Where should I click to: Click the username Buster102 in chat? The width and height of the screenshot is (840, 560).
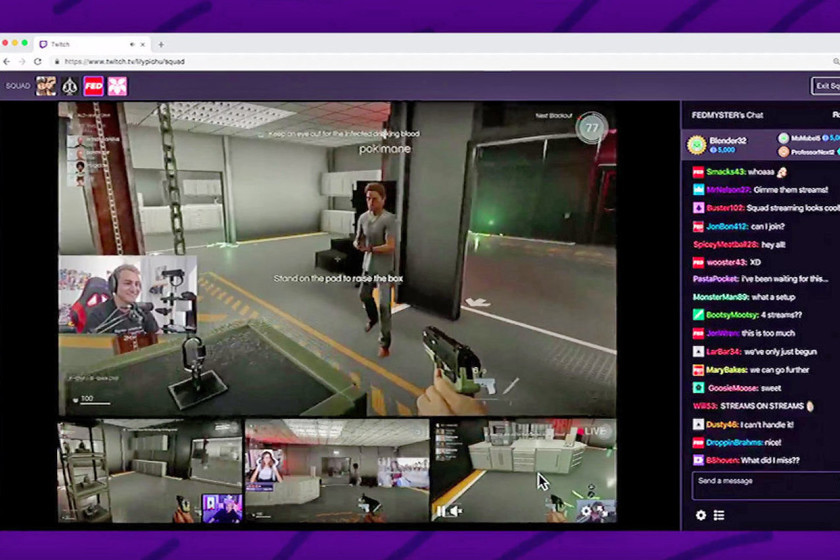725,208
